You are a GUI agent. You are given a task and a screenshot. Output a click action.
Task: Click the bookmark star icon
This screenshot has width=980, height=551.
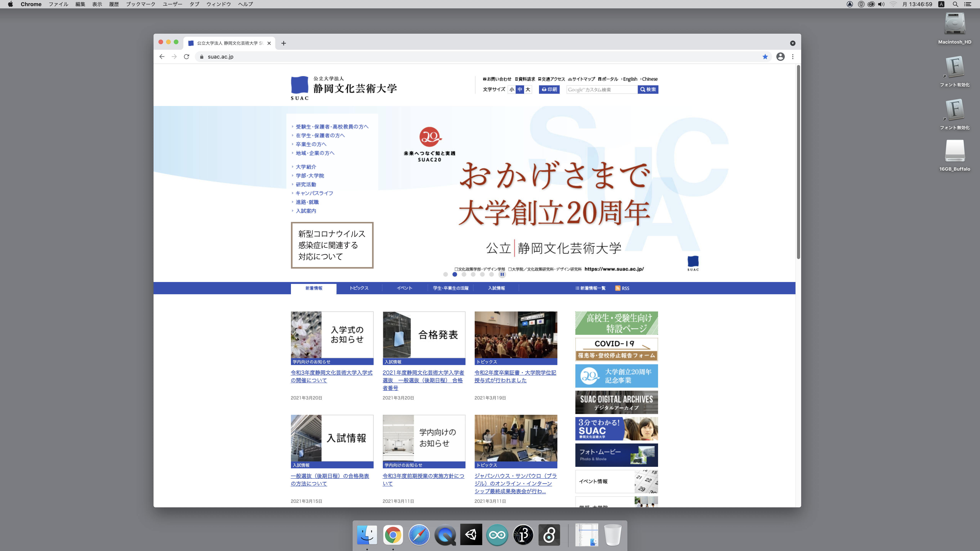click(765, 57)
